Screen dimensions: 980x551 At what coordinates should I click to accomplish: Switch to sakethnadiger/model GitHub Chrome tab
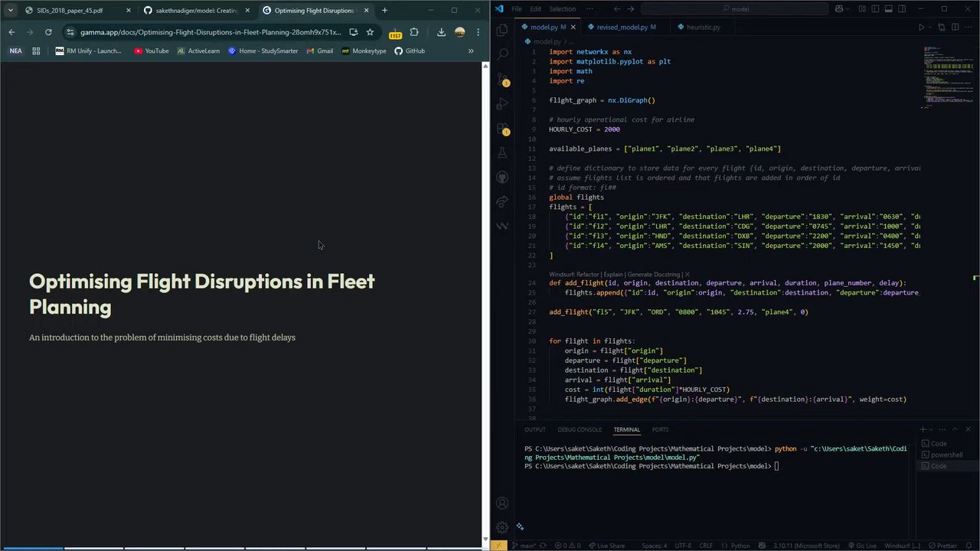196,10
